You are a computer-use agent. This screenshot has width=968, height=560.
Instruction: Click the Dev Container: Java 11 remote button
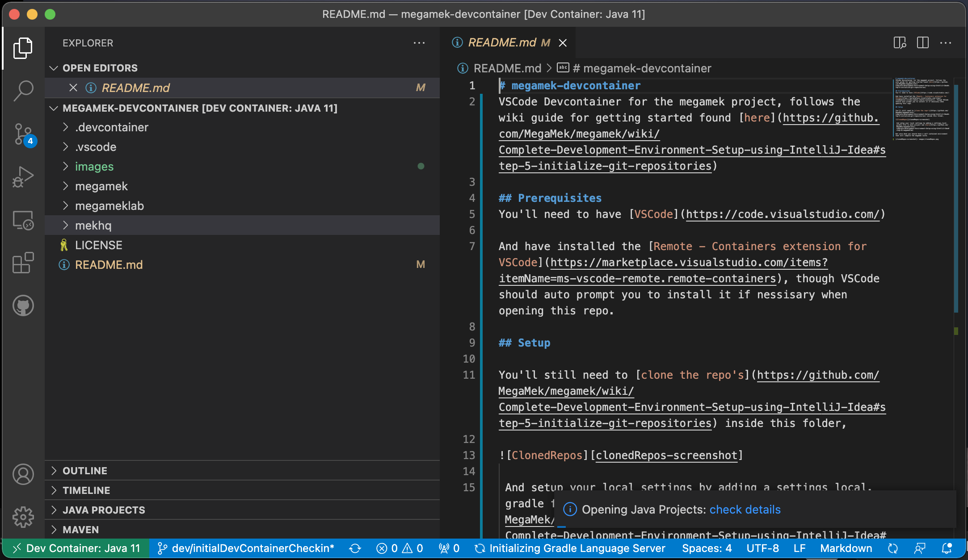click(76, 548)
